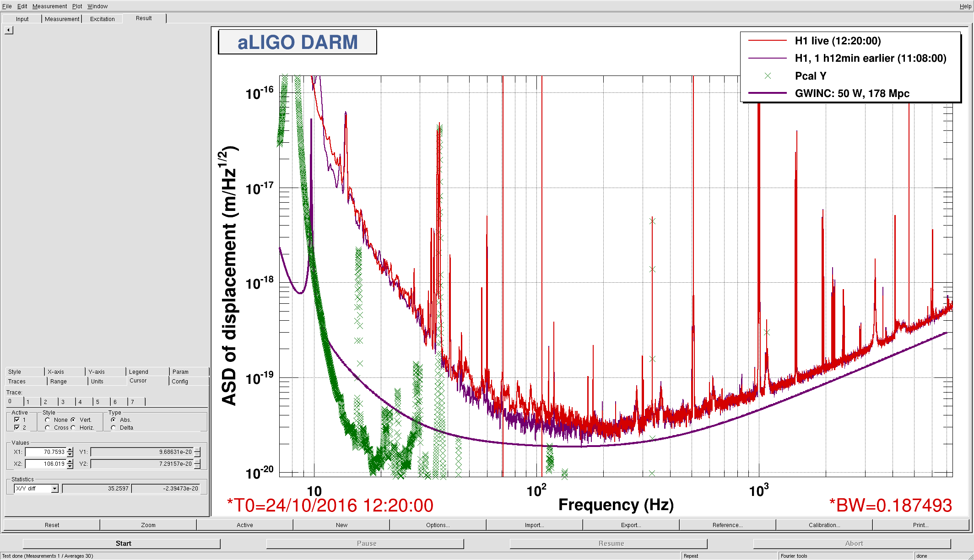Image resolution: width=974 pixels, height=560 pixels.
Task: Click the Reset plot button
Action: (52, 525)
